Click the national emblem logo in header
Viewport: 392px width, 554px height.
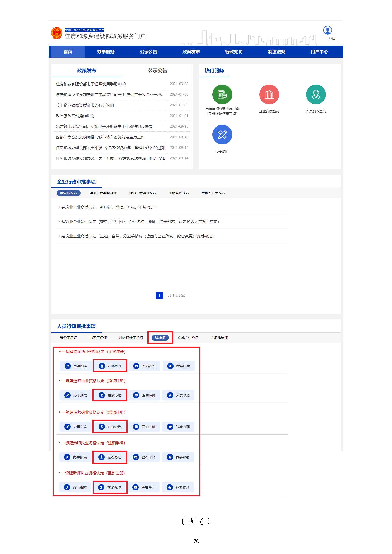point(57,33)
